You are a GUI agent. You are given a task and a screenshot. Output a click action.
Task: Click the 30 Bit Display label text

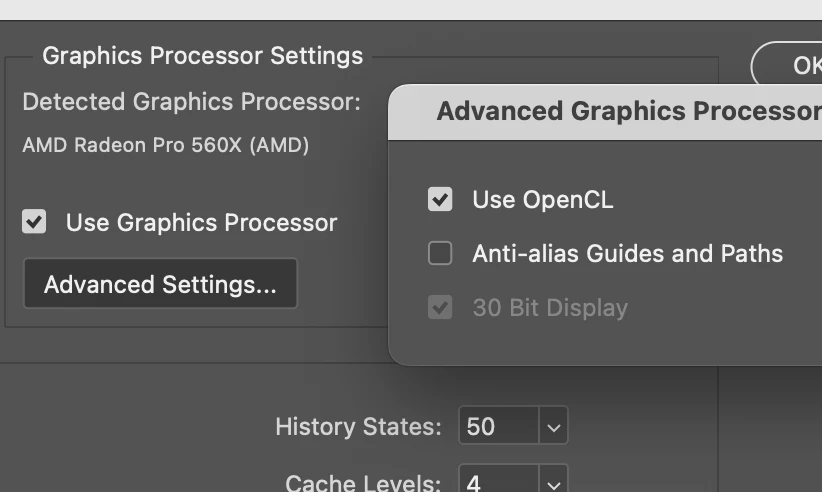pos(550,307)
